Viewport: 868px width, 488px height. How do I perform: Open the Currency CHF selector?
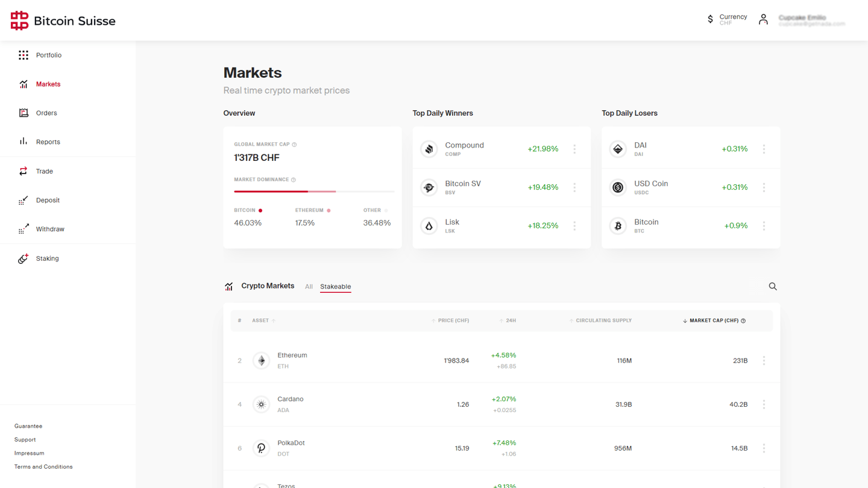[727, 20]
